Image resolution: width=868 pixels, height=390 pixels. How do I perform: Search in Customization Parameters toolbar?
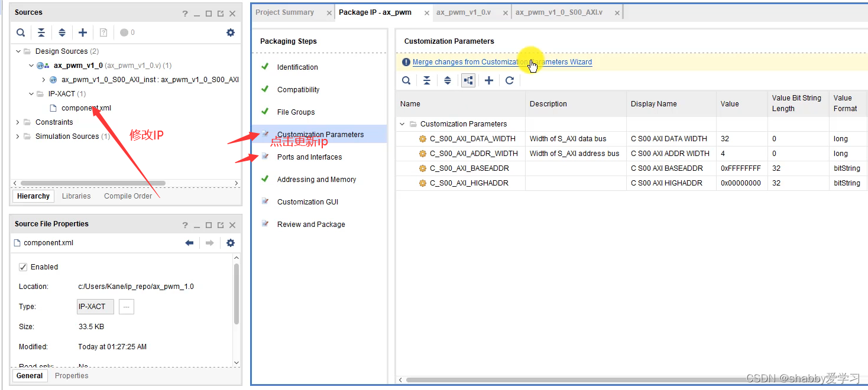406,80
